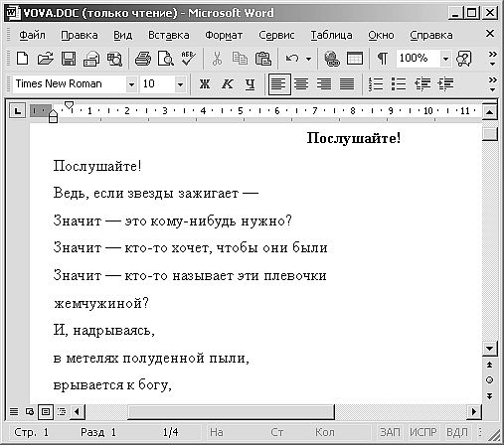The image size is (504, 445).
Task: Print the document with the printer icon
Action: [143, 59]
